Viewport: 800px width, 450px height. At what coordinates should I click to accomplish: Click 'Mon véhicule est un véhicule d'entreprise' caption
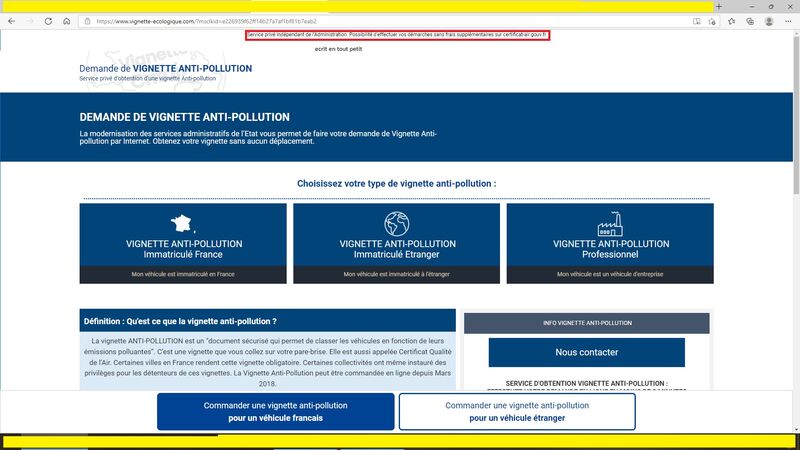coord(610,274)
